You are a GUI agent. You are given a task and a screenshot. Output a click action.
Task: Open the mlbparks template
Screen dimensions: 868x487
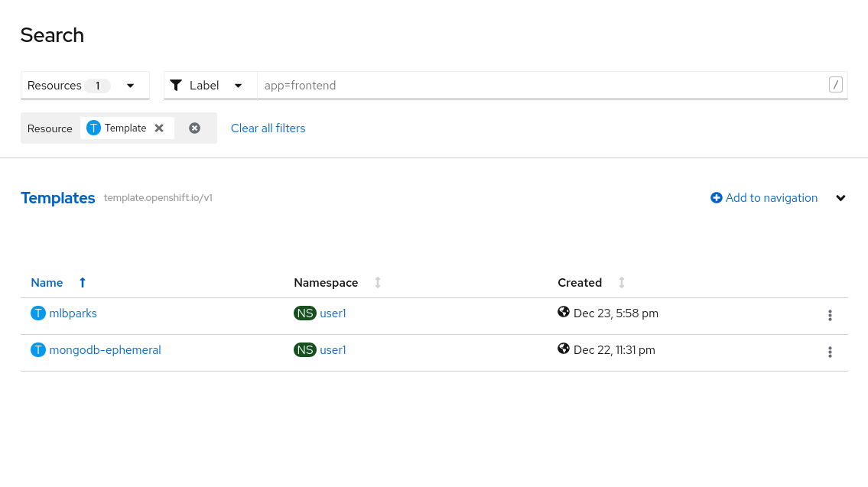[x=73, y=313]
